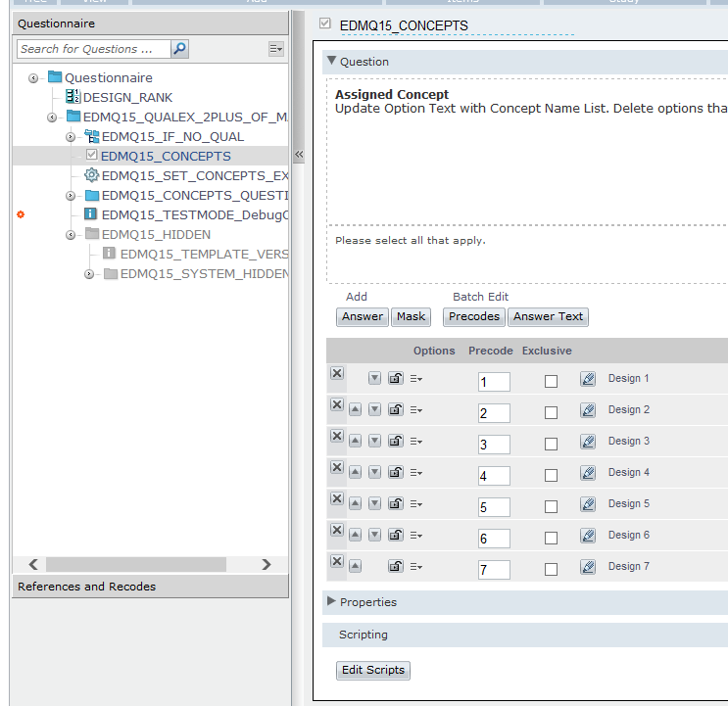The height and width of the screenshot is (706, 728).
Task: Check Exclusive for Design 6
Action: (x=551, y=539)
